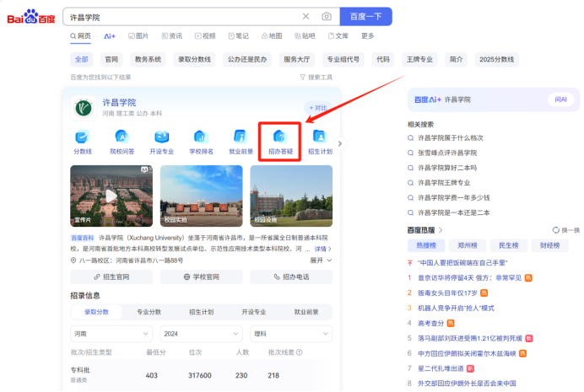Select the 开设专业 tab in 招录信息
Image resolution: width=584 pixels, height=392 pixels.
coord(254,312)
